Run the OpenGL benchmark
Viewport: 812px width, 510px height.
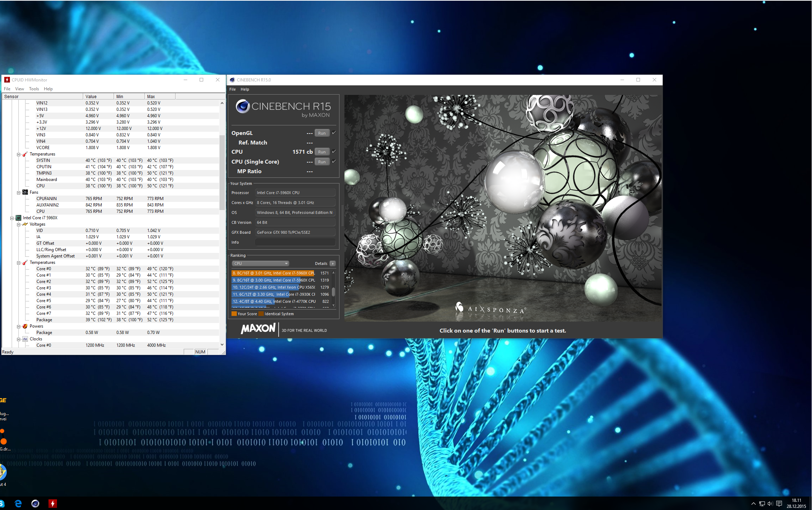pos(322,133)
